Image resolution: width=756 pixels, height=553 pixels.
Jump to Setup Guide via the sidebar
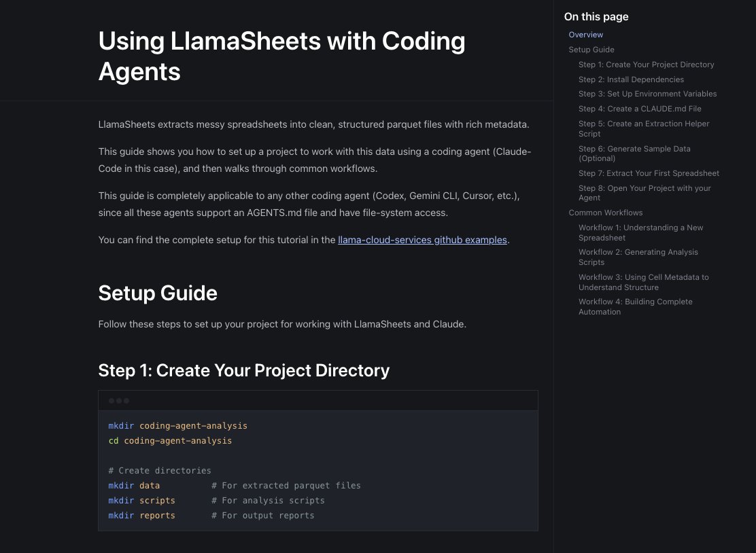coord(589,50)
